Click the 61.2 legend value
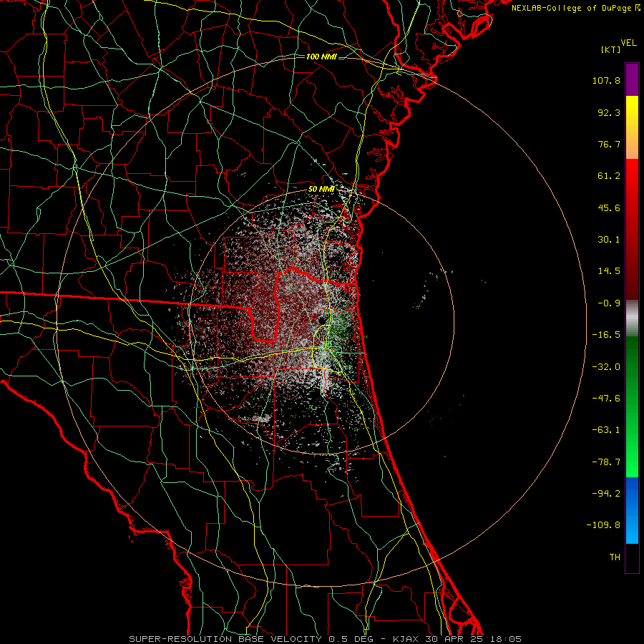 (609, 176)
